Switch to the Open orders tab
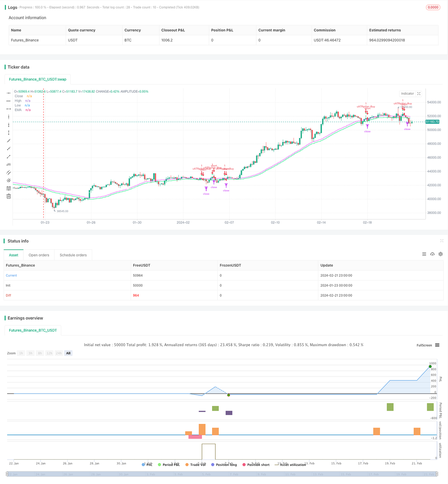Image resolution: width=448 pixels, height=484 pixels. pyautogui.click(x=39, y=255)
